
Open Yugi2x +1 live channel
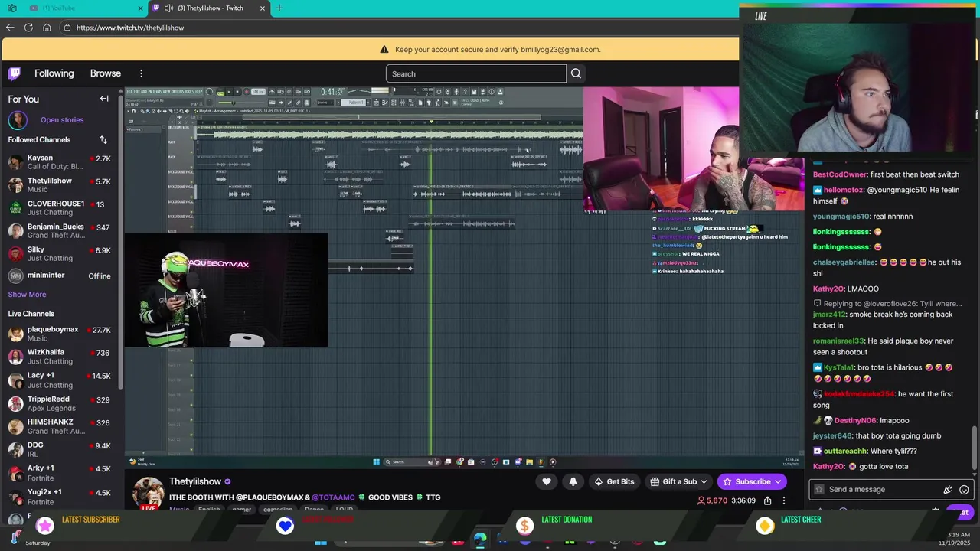(60, 497)
